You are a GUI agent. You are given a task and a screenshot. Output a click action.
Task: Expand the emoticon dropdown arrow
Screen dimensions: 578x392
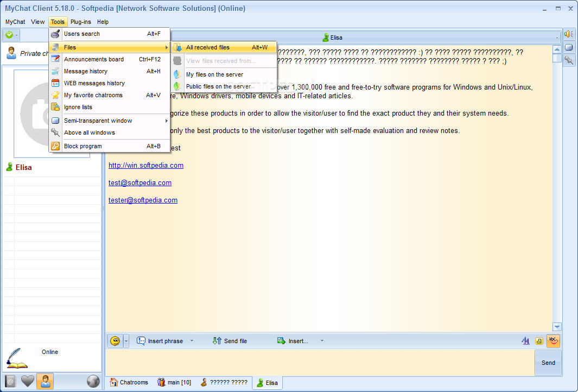pos(126,341)
